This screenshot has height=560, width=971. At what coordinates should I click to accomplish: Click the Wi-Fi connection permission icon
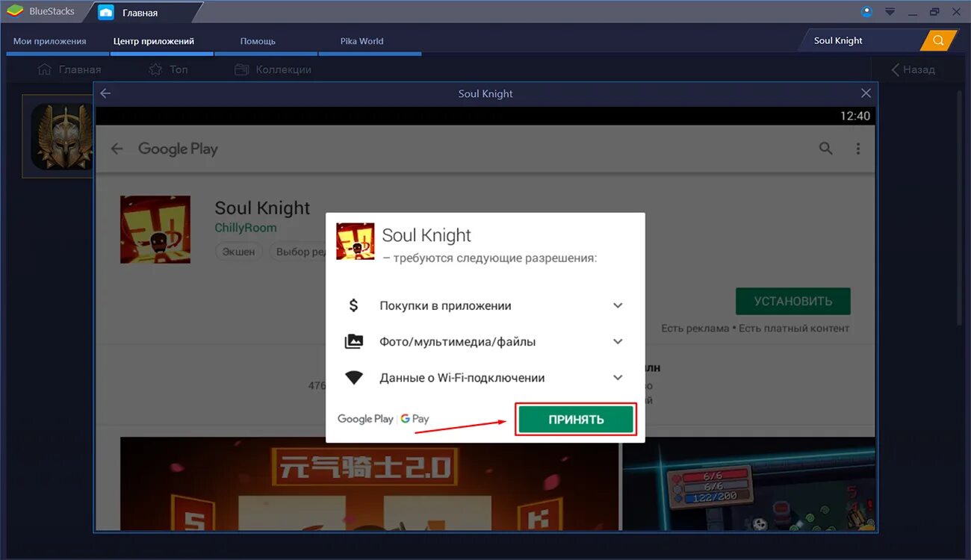point(354,378)
